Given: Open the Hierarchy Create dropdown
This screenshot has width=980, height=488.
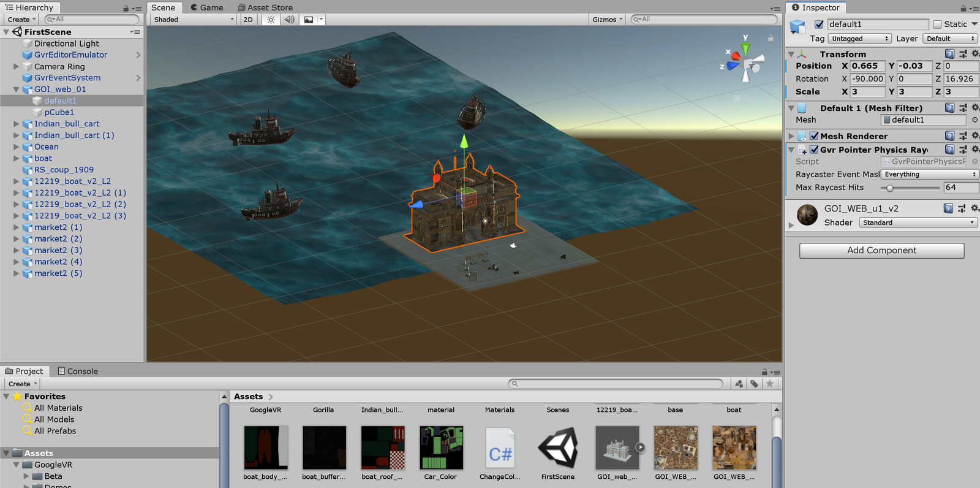Looking at the screenshot, I should click(x=22, y=20).
